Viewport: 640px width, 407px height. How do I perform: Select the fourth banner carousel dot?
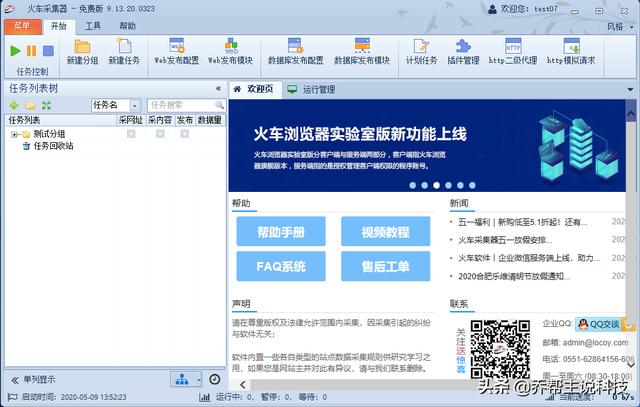pos(448,185)
